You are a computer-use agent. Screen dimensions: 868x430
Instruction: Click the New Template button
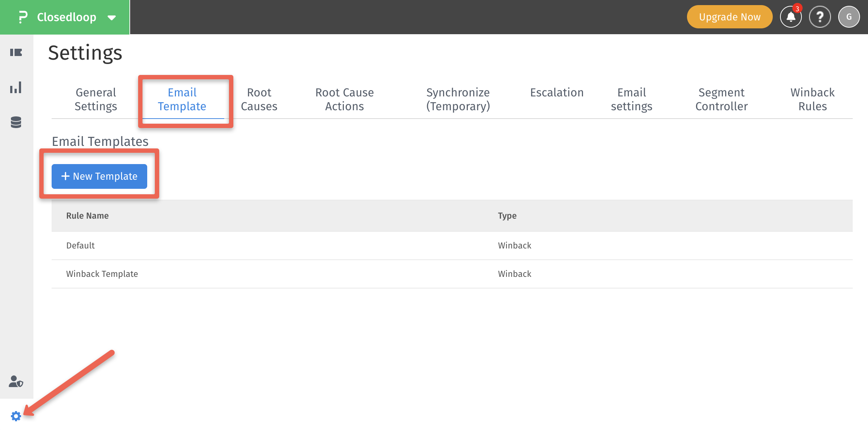click(x=99, y=176)
